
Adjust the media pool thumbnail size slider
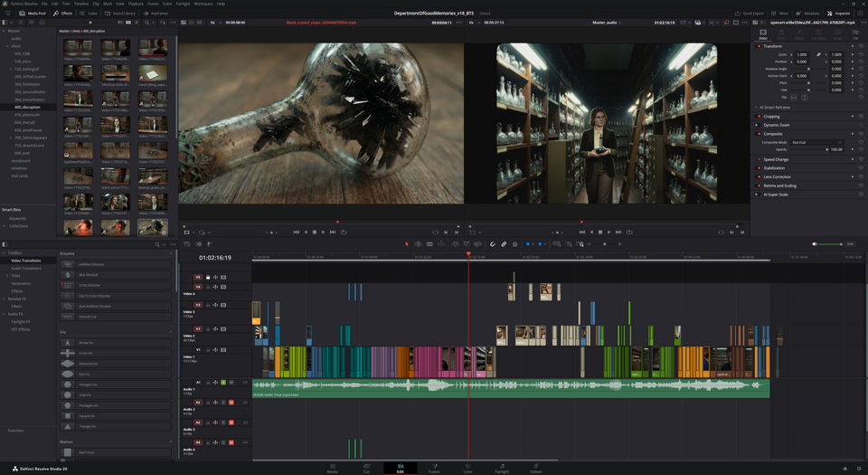click(90, 23)
